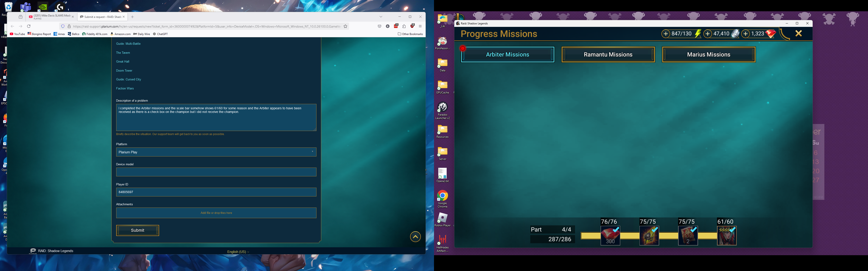Click the red extension icon with badge 1
The width and height of the screenshot is (868, 271).
point(396,26)
